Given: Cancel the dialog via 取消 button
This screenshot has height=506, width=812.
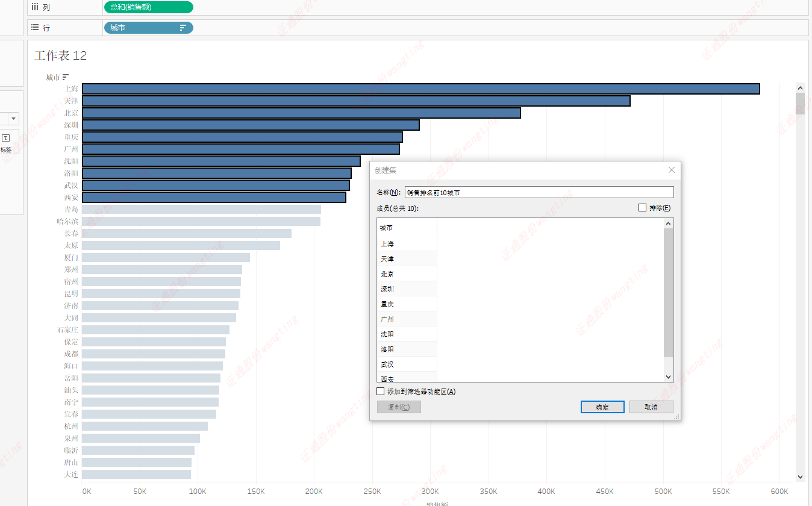Looking at the screenshot, I should (x=651, y=407).
